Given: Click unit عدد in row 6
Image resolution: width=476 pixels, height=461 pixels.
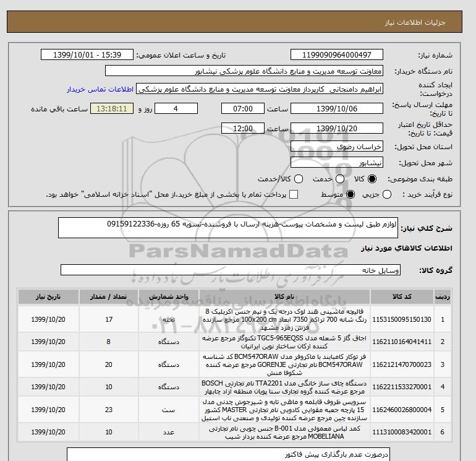Looking at the screenshot, I should 169,432.
